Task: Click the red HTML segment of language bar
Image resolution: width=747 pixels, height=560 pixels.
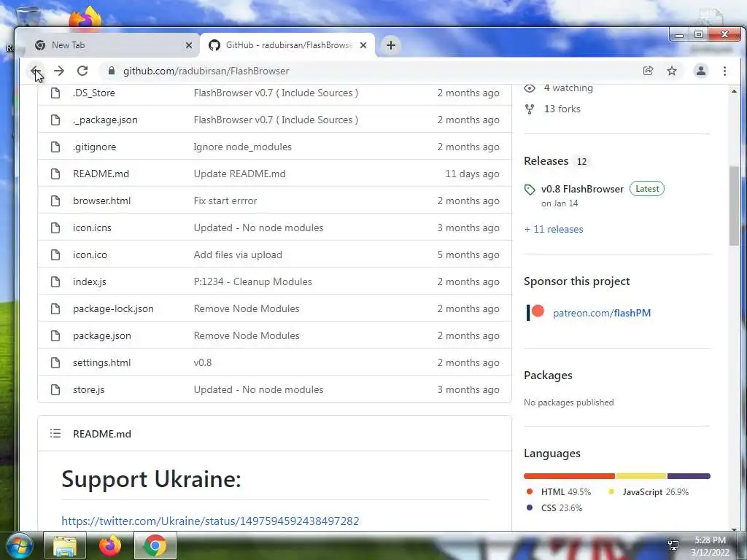Action: 569,476
